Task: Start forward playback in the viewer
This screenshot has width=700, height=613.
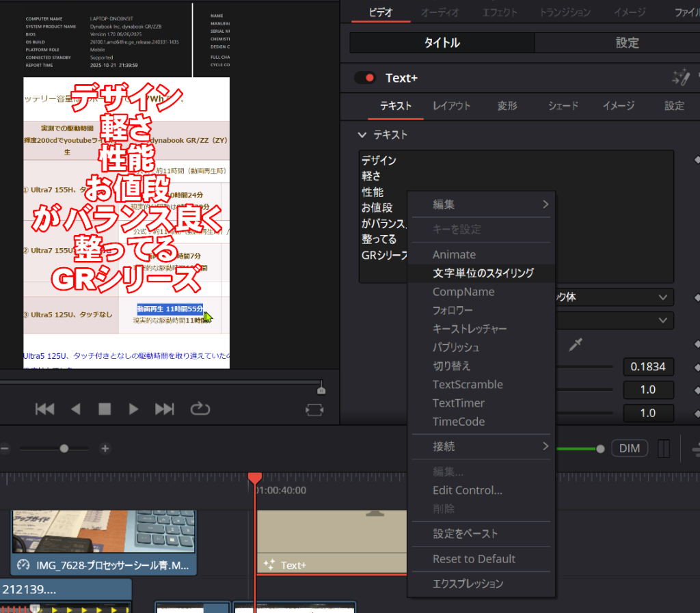Action: (134, 409)
